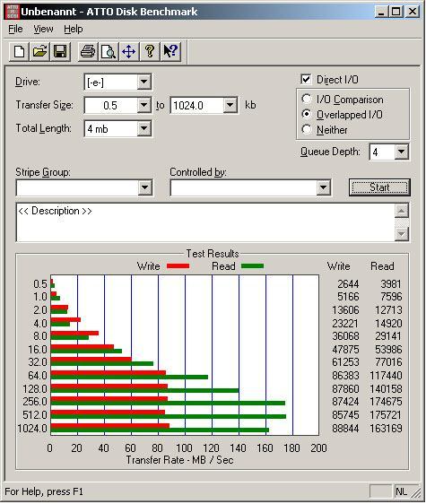Open the Help menu
Screen dimensions: 426x504
[74, 29]
